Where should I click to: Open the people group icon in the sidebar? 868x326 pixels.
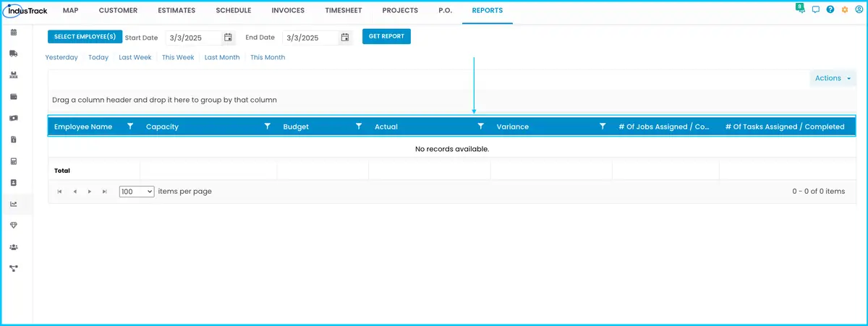click(14, 247)
